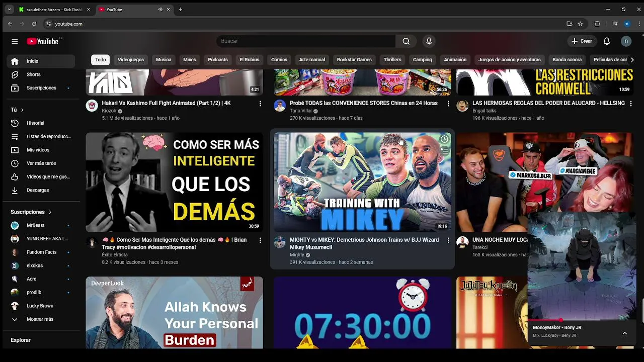
Task: Click the Buscar search field
Action: click(x=306, y=41)
